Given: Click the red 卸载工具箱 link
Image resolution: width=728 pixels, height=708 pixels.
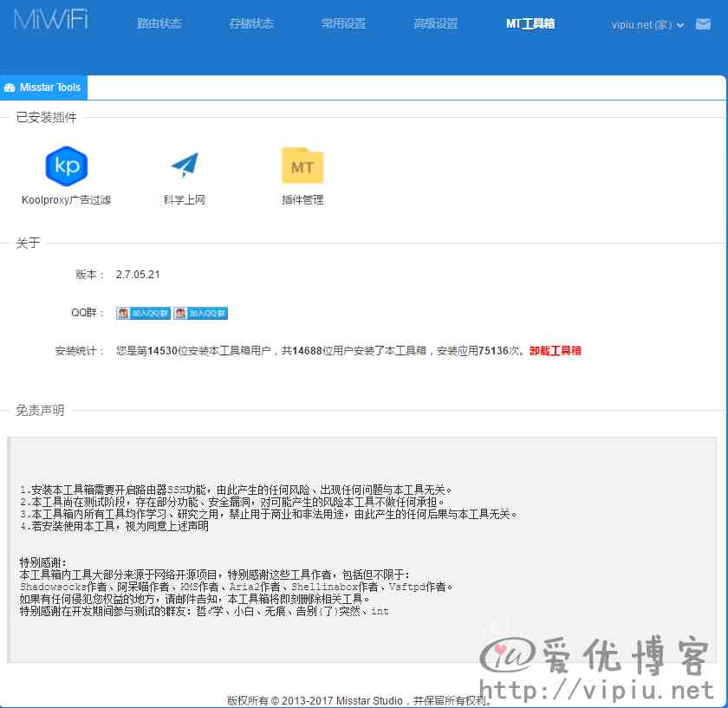Looking at the screenshot, I should pos(556,350).
